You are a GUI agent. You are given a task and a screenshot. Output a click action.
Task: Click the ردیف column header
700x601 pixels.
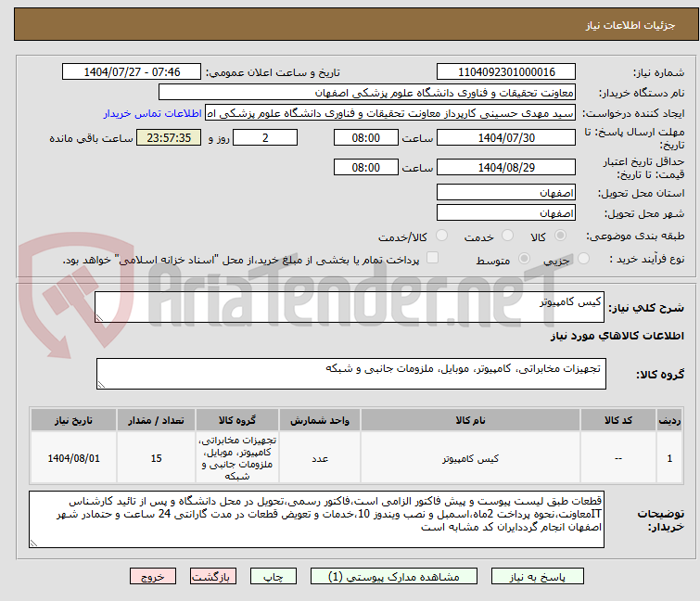coord(669,420)
